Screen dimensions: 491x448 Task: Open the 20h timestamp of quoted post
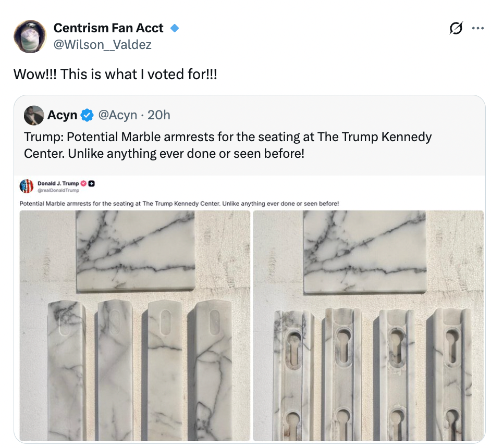[x=159, y=115]
